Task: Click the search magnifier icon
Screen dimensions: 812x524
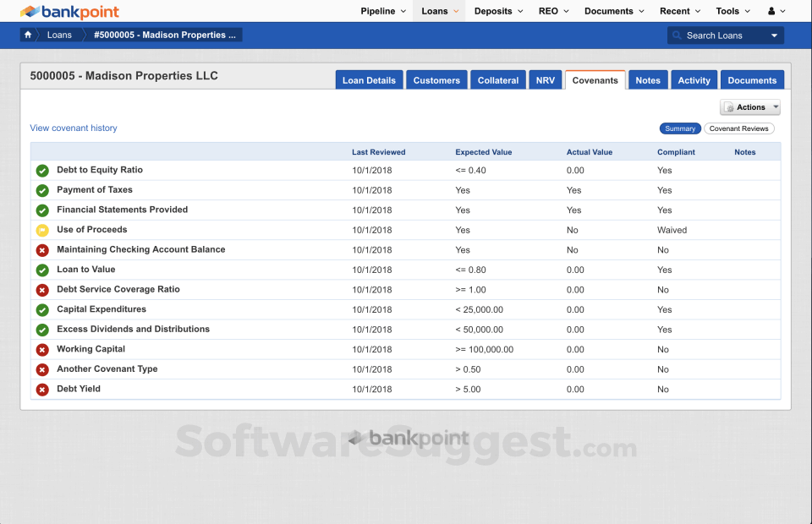Action: pos(677,35)
